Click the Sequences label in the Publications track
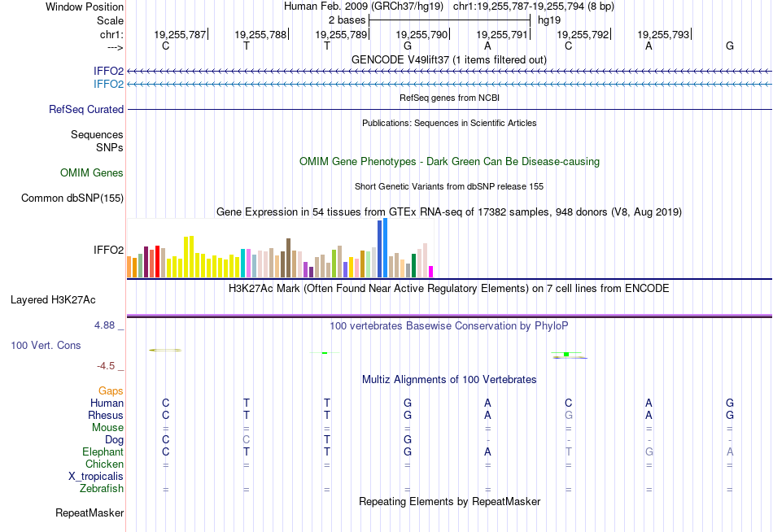 coord(97,134)
